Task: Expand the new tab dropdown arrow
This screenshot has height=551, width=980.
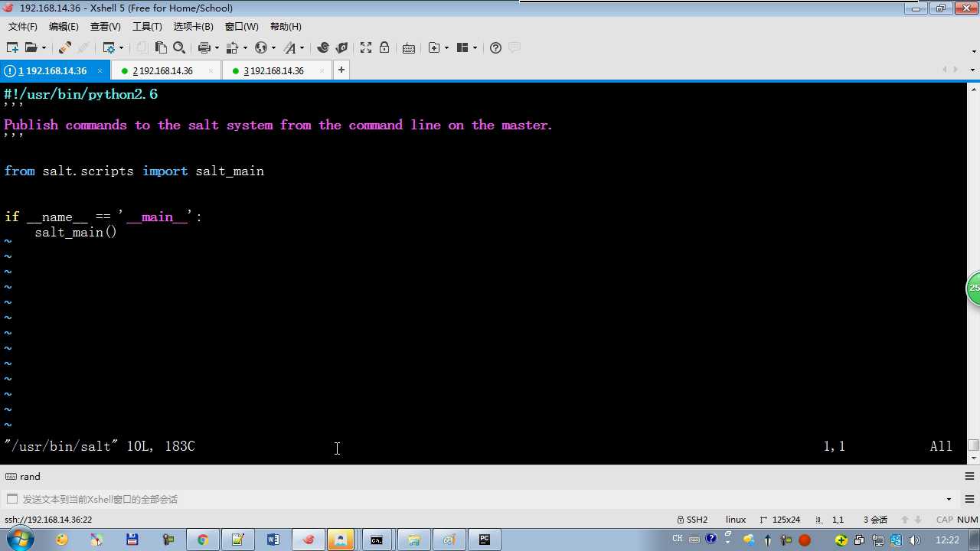Action: [446, 47]
